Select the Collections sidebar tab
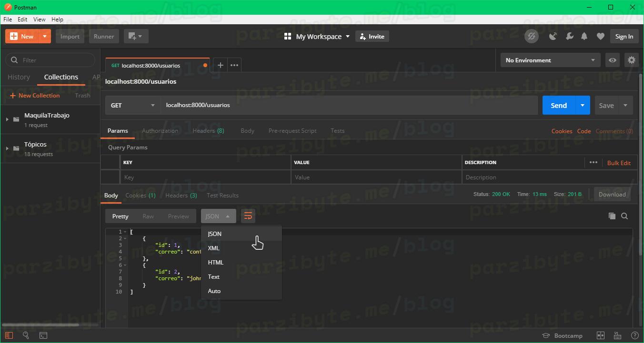Image resolution: width=644 pixels, height=343 pixels. click(61, 77)
